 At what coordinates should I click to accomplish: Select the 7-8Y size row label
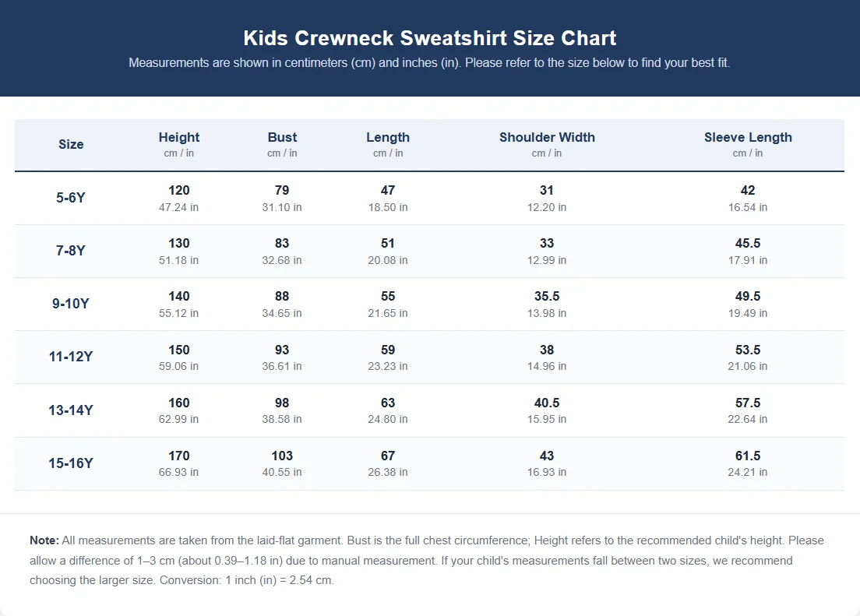coord(71,251)
